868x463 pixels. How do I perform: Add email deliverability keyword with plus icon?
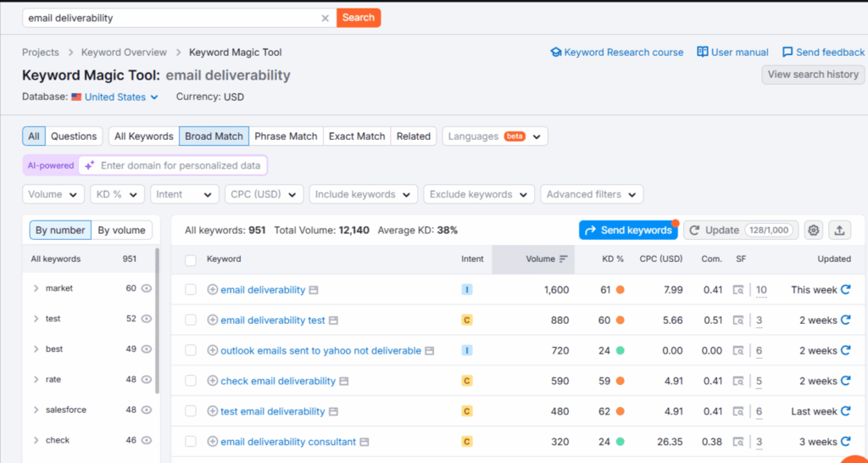click(x=212, y=290)
